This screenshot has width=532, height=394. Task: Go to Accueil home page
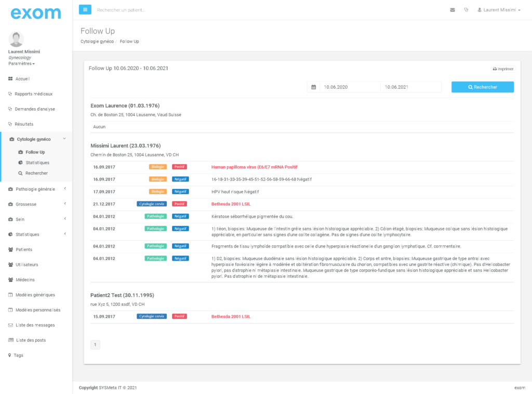pos(22,79)
